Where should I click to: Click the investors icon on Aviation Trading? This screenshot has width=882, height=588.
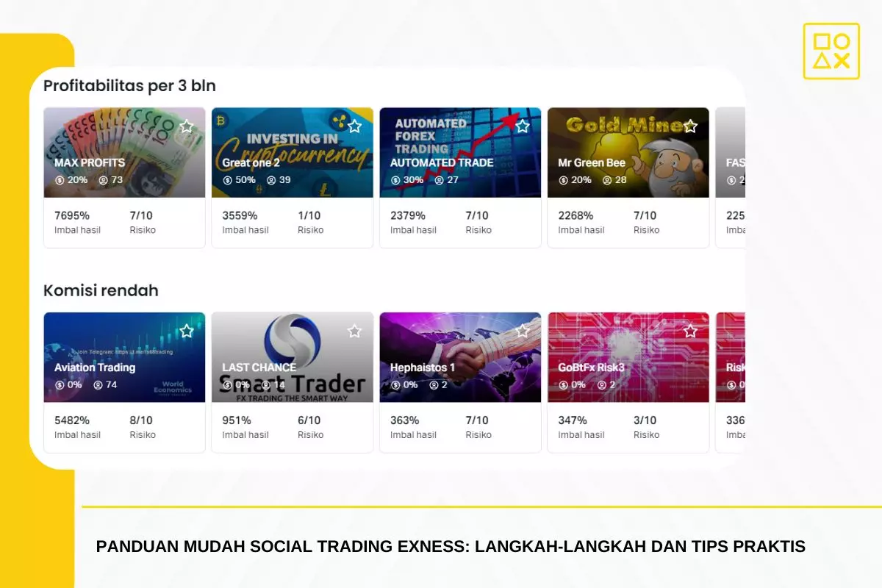(x=98, y=384)
